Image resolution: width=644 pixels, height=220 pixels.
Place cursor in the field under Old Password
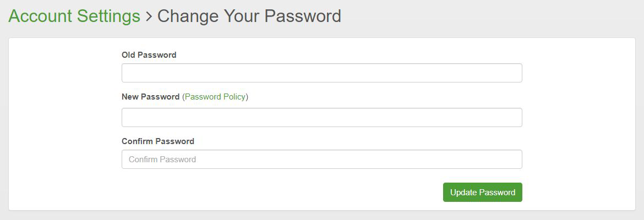321,73
